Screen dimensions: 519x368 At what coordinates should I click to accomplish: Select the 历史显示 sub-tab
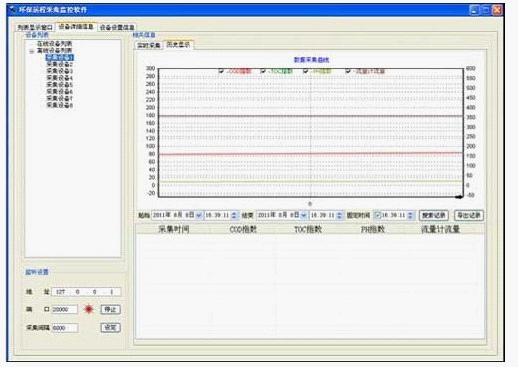(178, 45)
